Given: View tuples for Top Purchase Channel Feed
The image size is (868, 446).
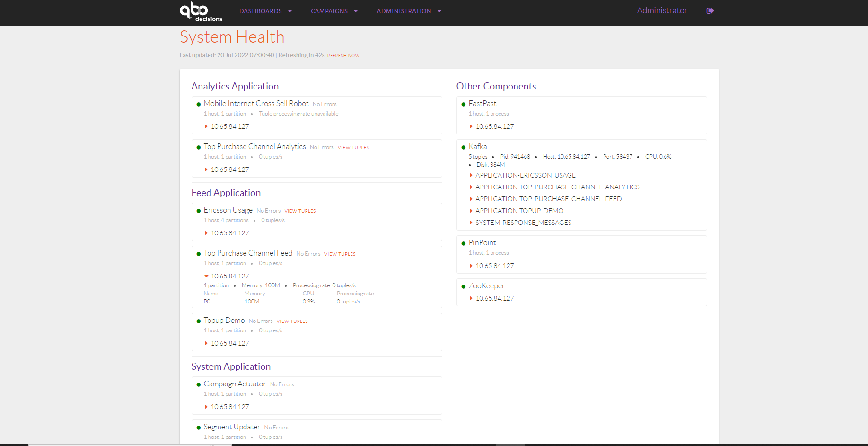Looking at the screenshot, I should pyautogui.click(x=340, y=254).
